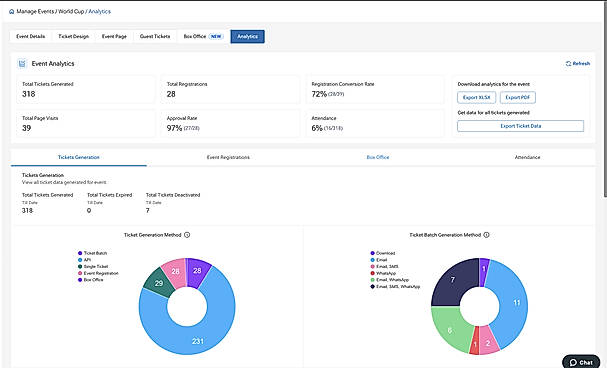607x368 pixels.
Task: Click the home icon in the breadcrumb
Action: (x=12, y=12)
